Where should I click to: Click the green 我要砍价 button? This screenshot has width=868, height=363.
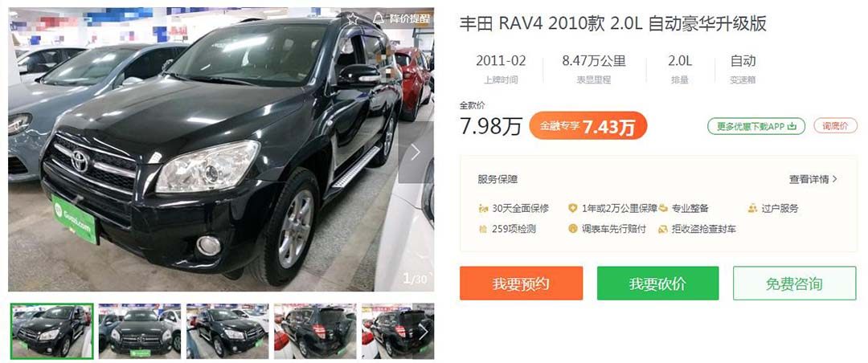coord(657,283)
